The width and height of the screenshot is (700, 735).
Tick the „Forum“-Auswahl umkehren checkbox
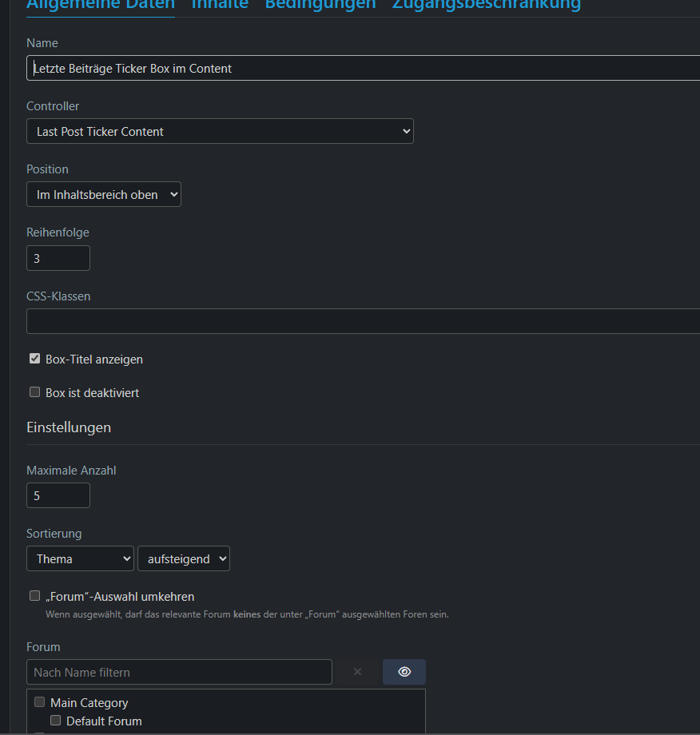[x=35, y=596]
